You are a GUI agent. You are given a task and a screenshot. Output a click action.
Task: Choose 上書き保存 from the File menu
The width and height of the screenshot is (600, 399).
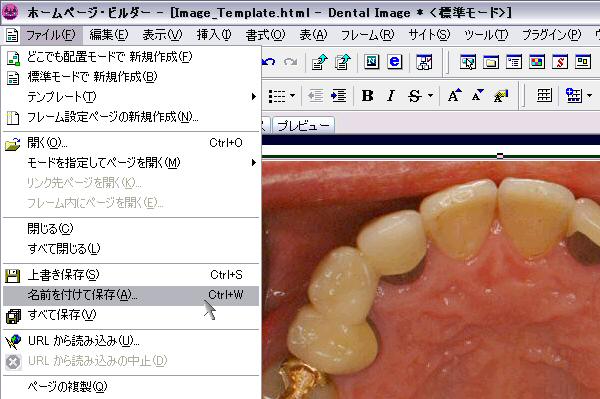coord(130,275)
